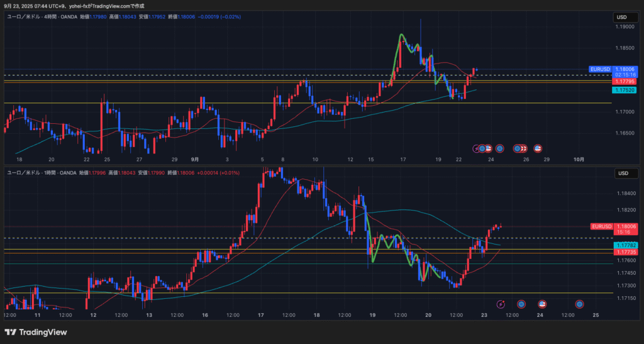Click the EU flag event at 24 in upper chart
Viewport: 644px width, 344px height.
click(499, 148)
